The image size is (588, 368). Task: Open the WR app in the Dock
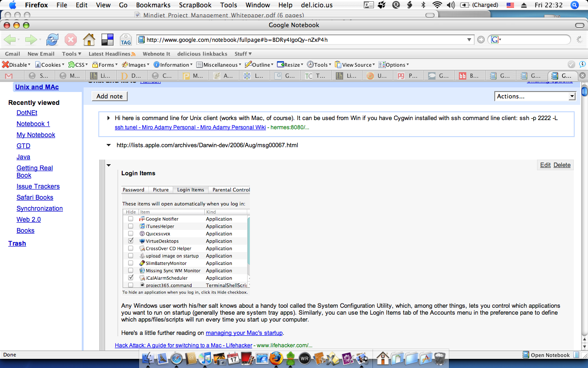pos(304,358)
